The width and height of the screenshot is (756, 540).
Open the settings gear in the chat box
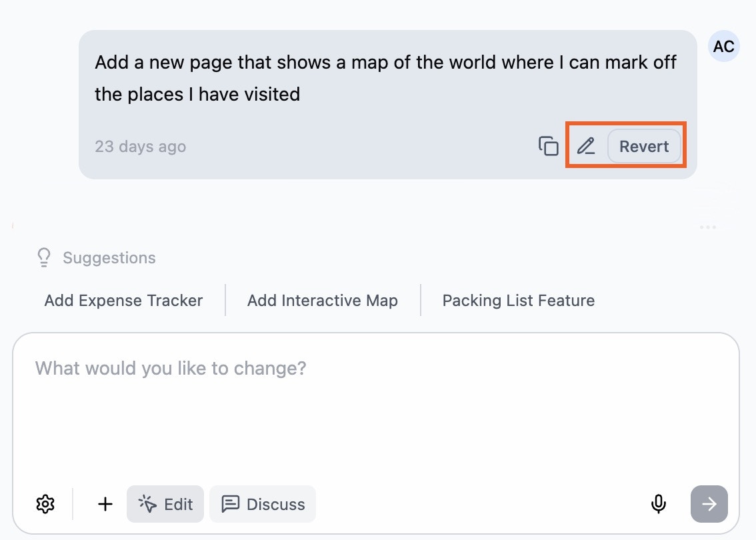click(45, 504)
